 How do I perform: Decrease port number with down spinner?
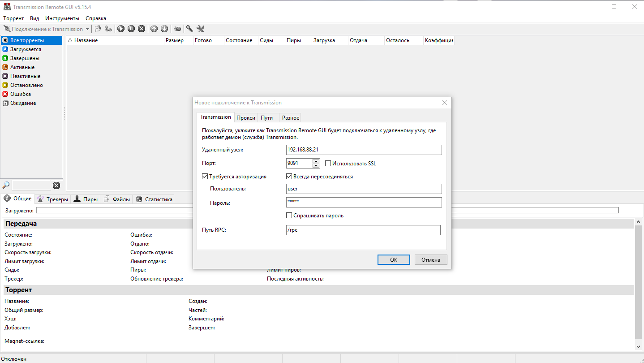(x=316, y=165)
